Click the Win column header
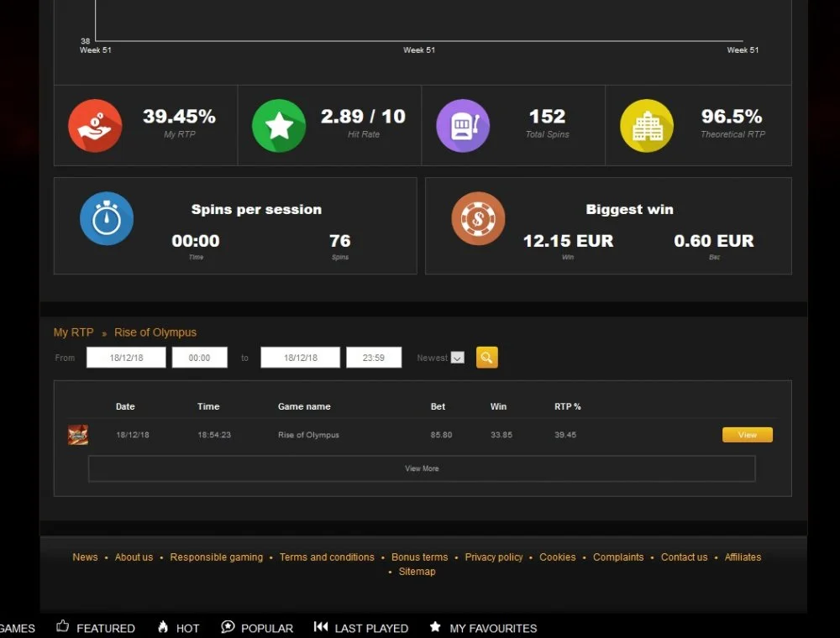Screen dimensions: 840x638 tap(498, 406)
